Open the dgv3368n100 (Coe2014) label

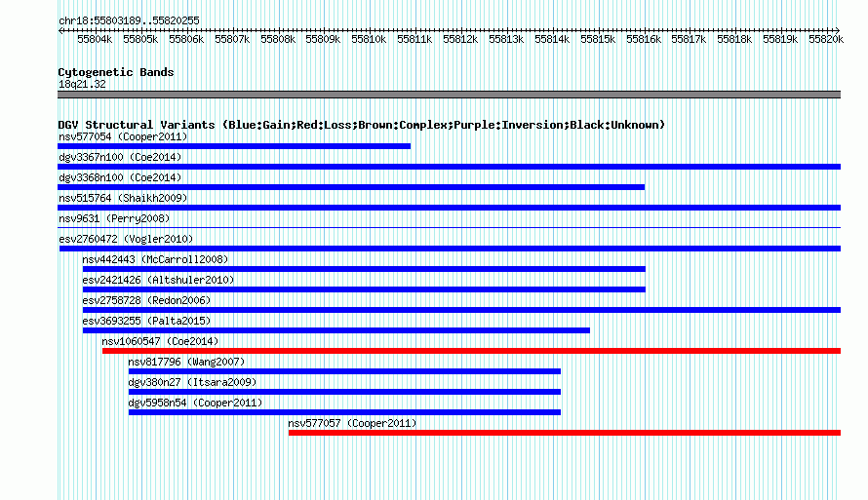pos(120,177)
